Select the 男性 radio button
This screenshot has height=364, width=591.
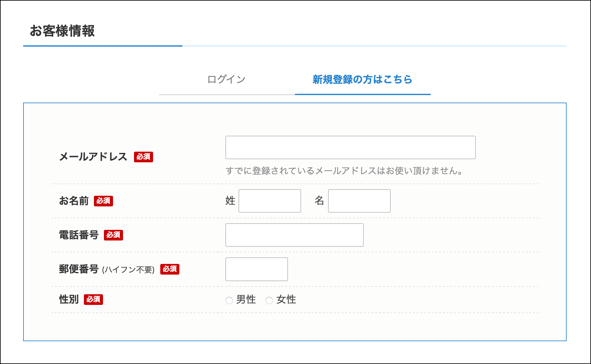click(x=229, y=301)
